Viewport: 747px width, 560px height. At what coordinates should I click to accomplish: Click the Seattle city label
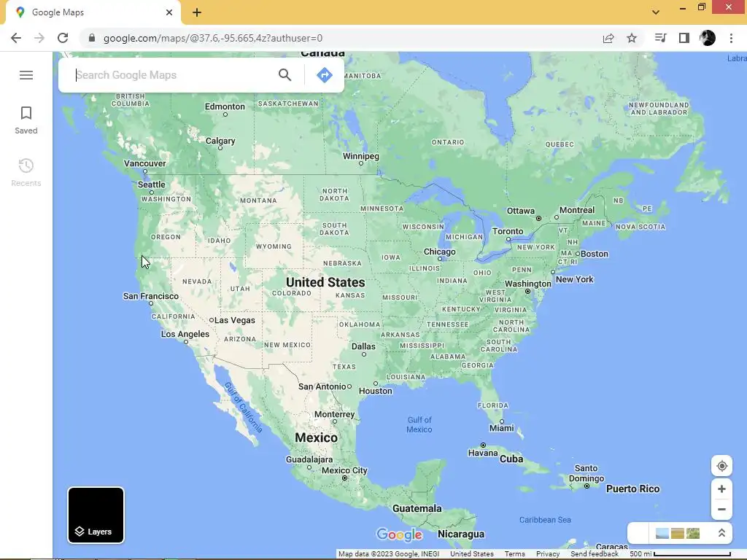[x=152, y=184]
